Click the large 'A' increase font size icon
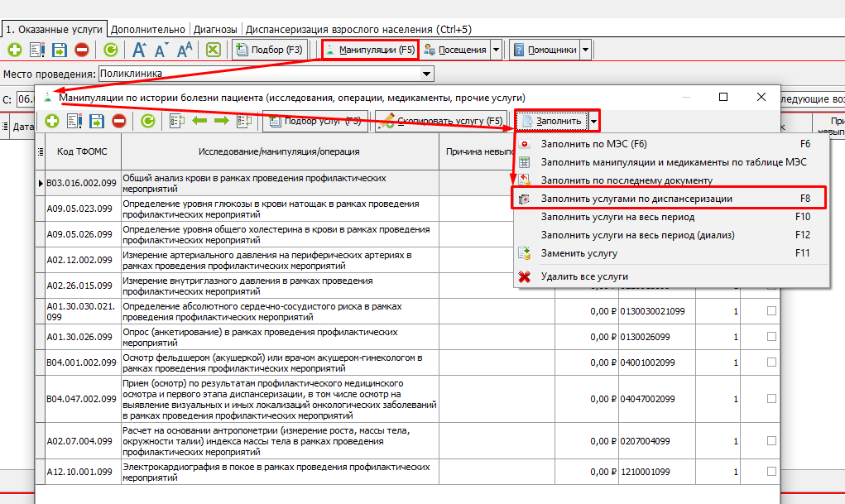Screen dimensions: 845x504 (139, 50)
